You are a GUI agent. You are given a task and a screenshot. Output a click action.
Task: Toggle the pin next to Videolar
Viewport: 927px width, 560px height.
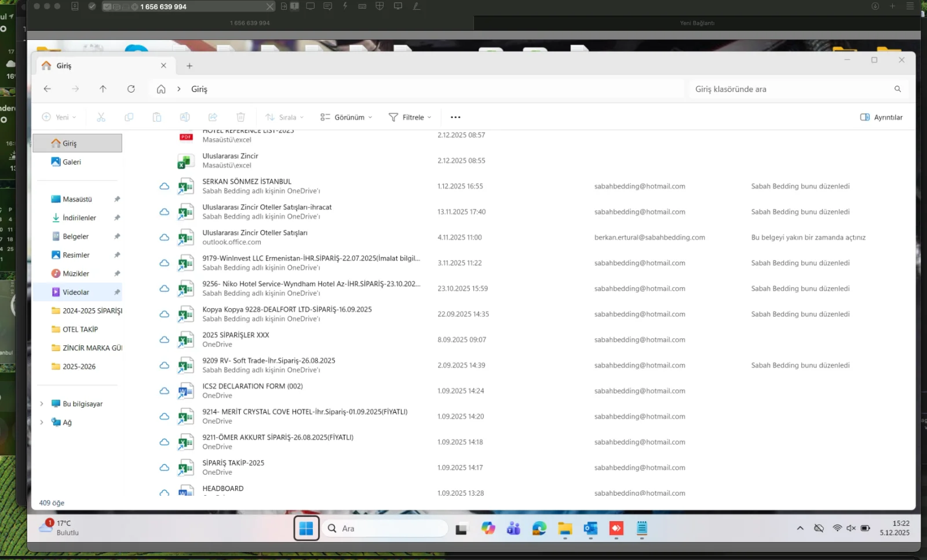click(117, 292)
